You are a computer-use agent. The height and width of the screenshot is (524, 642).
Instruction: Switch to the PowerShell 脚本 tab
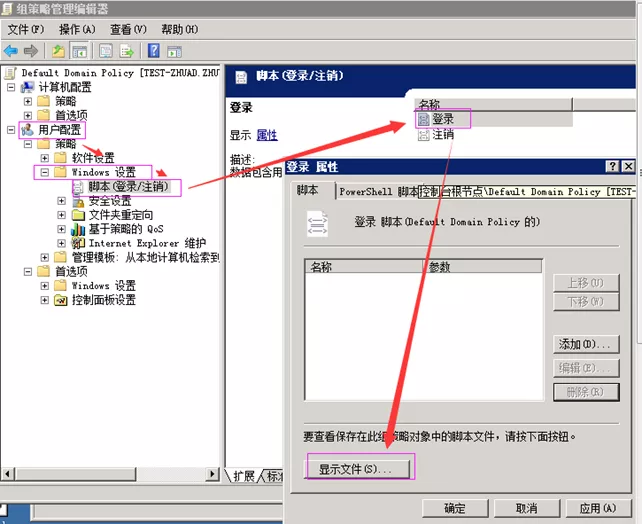tap(378, 191)
